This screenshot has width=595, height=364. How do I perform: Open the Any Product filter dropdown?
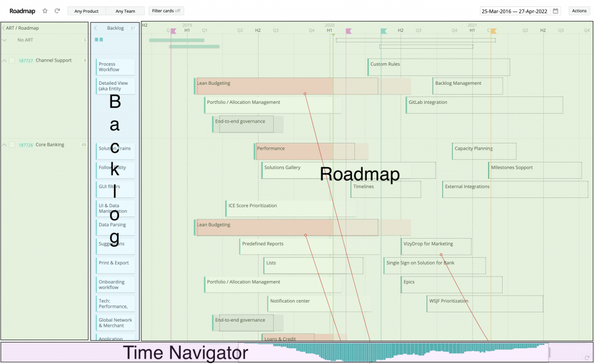tap(87, 11)
